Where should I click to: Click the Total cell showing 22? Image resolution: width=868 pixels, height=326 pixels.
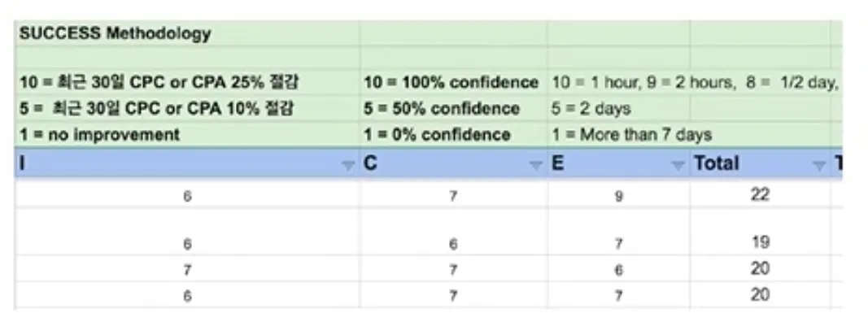760,195
